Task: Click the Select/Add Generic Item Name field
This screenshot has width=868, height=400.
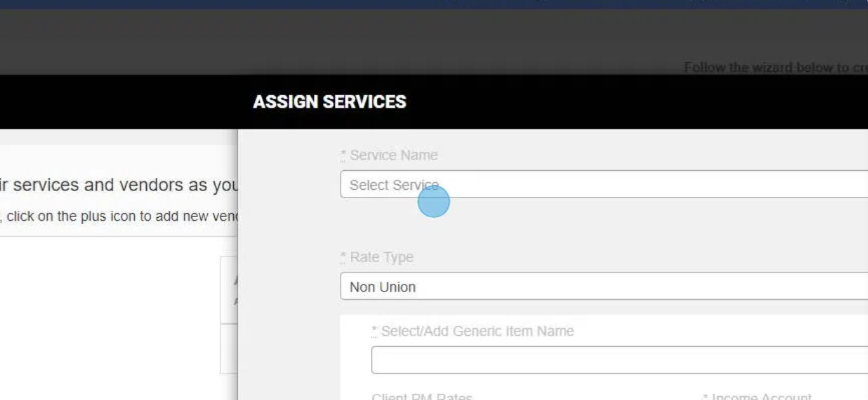Action: pos(620,360)
